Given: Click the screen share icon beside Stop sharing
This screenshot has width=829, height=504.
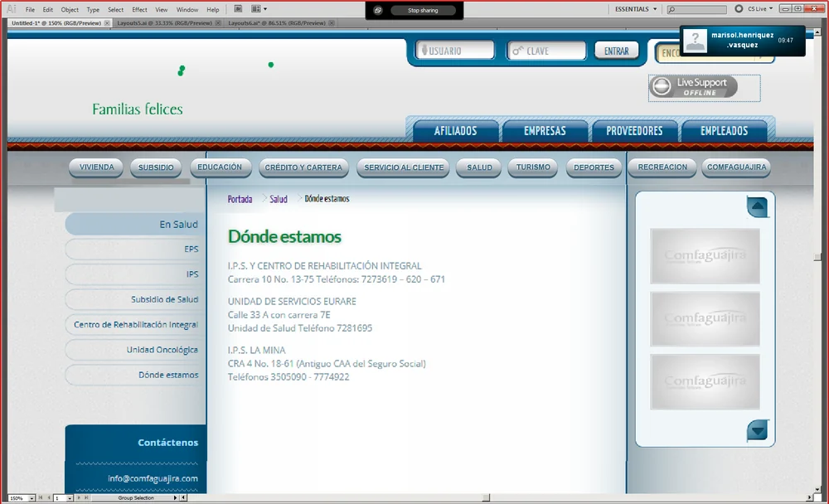Looking at the screenshot, I should point(378,10).
